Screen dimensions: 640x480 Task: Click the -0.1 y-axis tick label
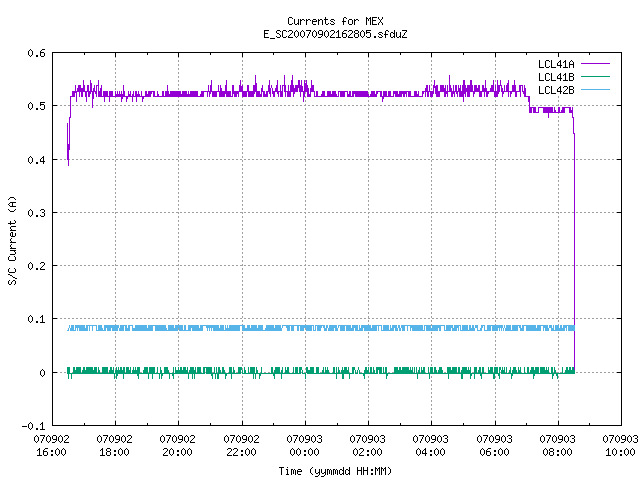click(33, 426)
